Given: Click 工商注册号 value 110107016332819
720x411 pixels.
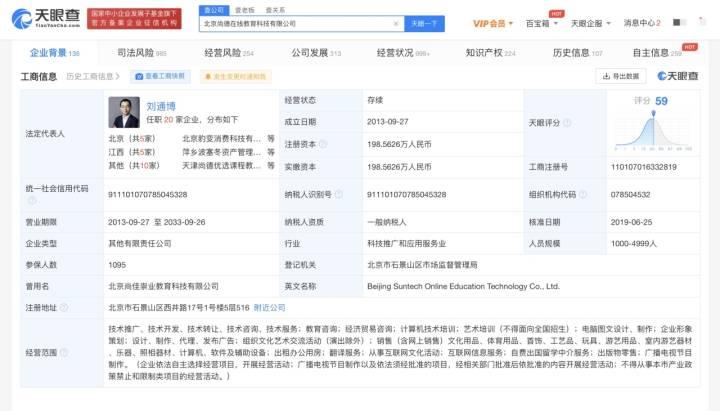Looking at the screenshot, I should pyautogui.click(x=643, y=167).
